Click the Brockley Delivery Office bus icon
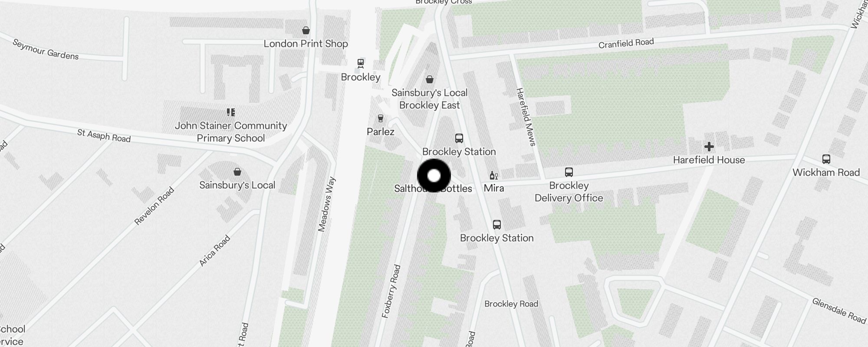The width and height of the screenshot is (868, 347). point(569,172)
